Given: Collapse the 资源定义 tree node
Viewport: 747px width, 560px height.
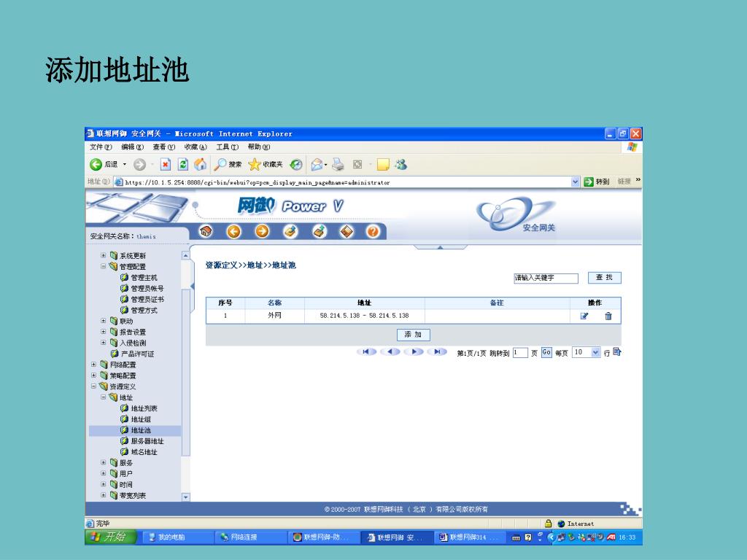Looking at the screenshot, I should tap(94, 386).
